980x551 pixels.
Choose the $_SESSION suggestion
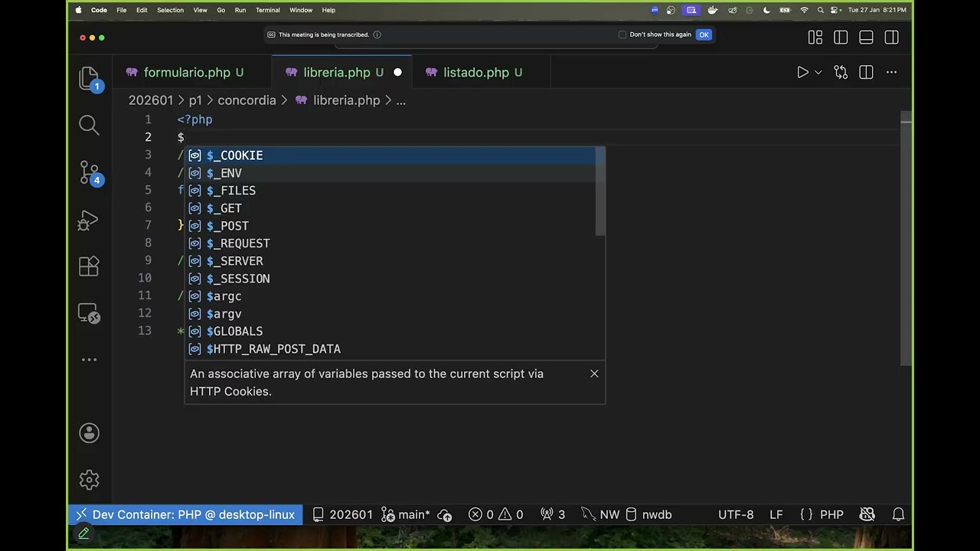point(395,279)
